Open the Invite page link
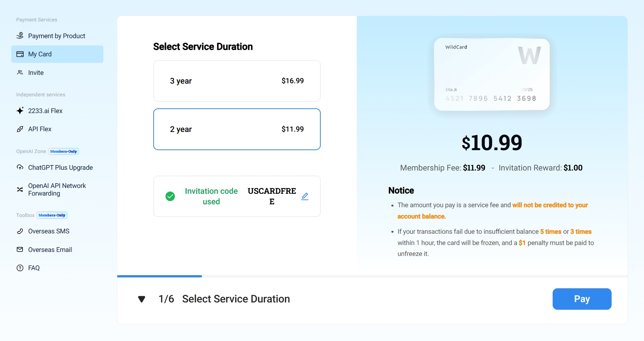Viewport: 644px width, 341px height. tap(36, 73)
